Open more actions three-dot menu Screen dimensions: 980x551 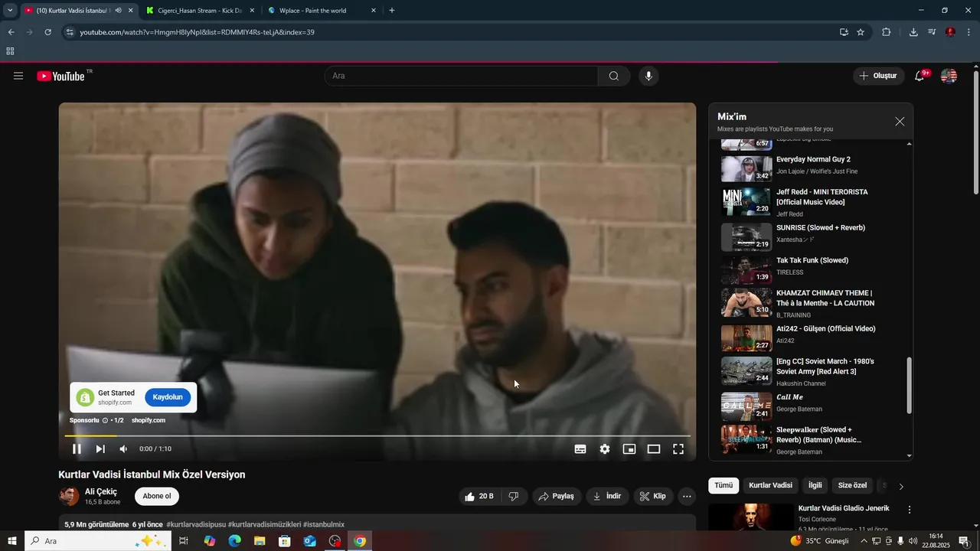(x=687, y=497)
